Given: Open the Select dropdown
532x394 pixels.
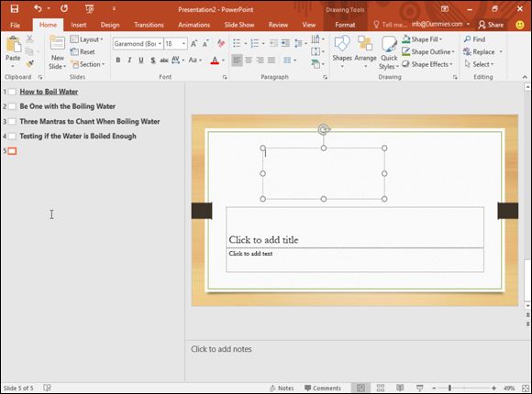Looking at the screenshot, I should [x=479, y=64].
